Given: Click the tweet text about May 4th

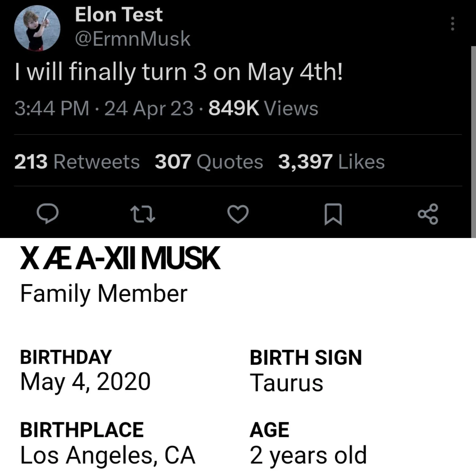Looking at the screenshot, I should tap(179, 72).
